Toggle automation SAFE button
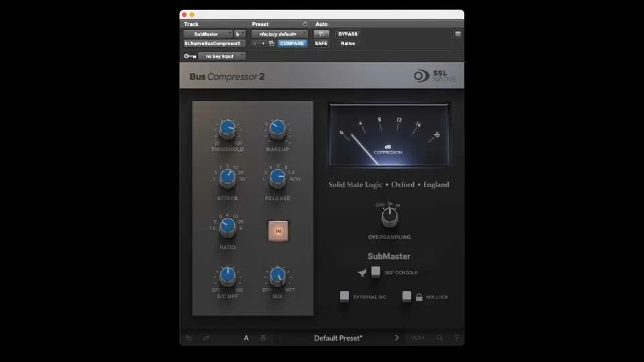 coord(321,43)
